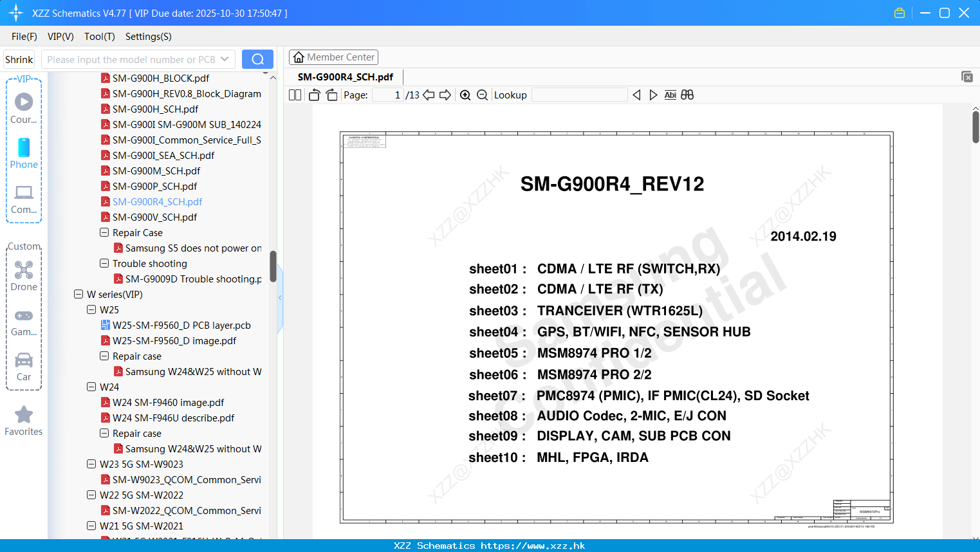Close all tabs icon at right
The height and width of the screenshot is (552, 980).
(x=967, y=77)
